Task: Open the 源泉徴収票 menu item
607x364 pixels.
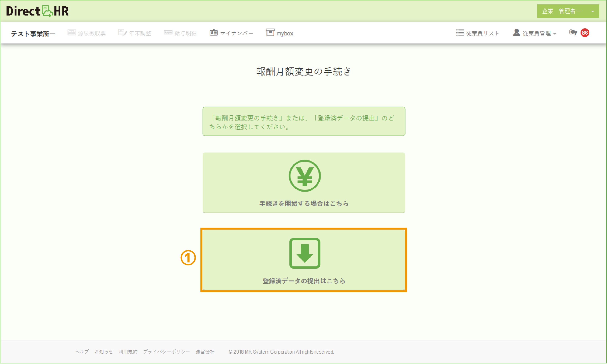Action: 87,33
